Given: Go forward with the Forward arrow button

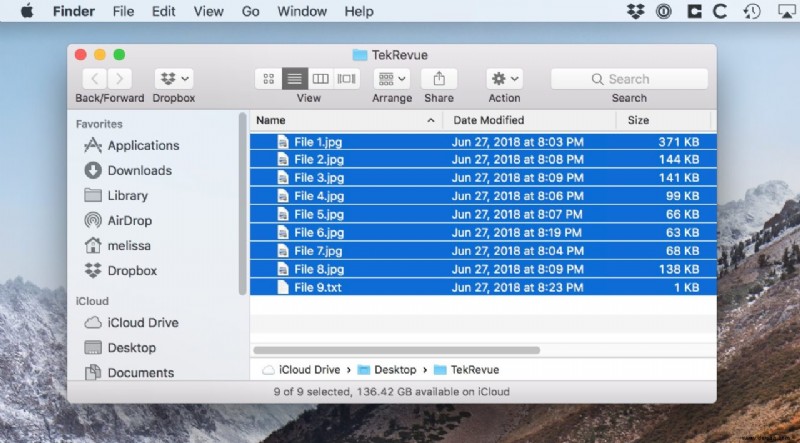Looking at the screenshot, I should [119, 79].
